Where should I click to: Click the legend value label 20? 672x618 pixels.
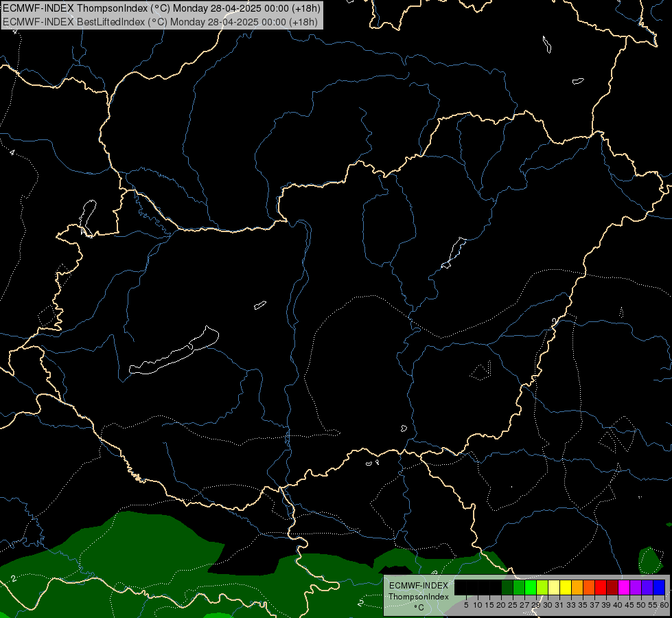[501, 605]
